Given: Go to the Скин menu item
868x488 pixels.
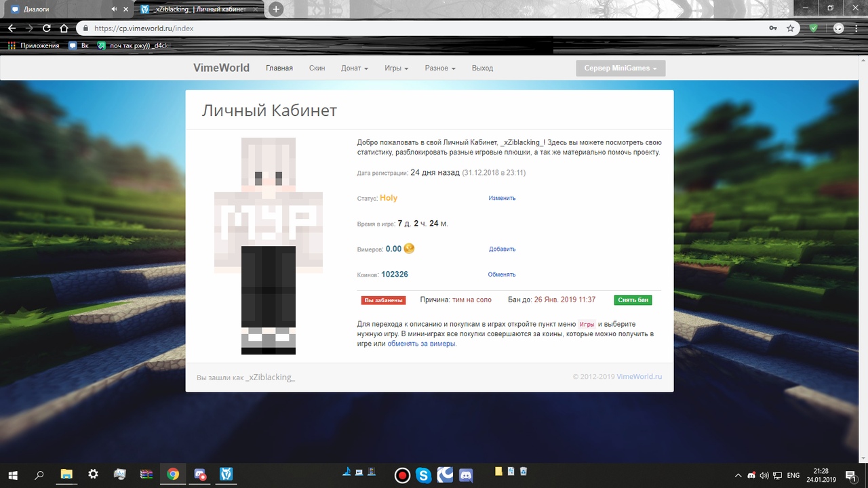Looking at the screenshot, I should click(x=317, y=68).
